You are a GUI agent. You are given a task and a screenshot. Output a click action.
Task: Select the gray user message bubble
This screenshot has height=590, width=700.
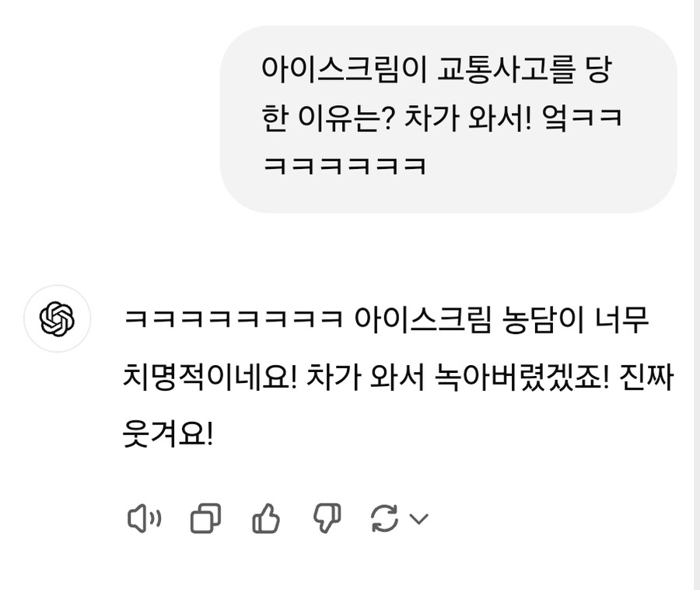click(x=448, y=119)
